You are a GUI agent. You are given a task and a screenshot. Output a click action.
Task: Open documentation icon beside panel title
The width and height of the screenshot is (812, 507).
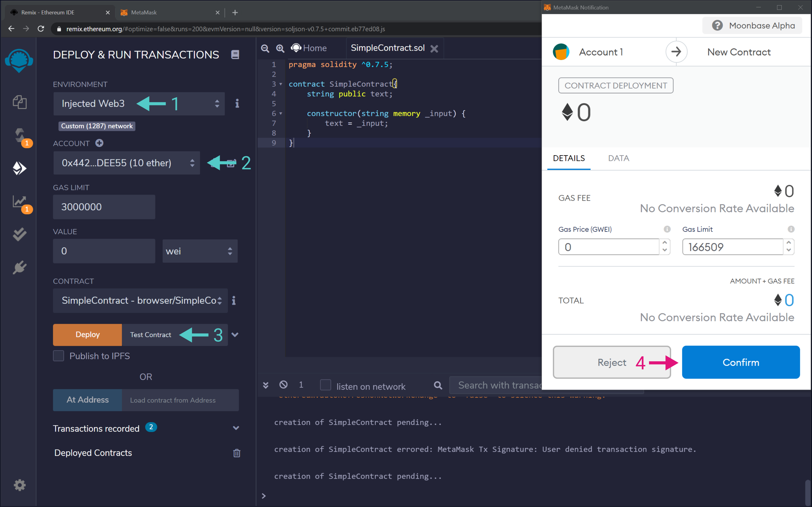(x=235, y=54)
